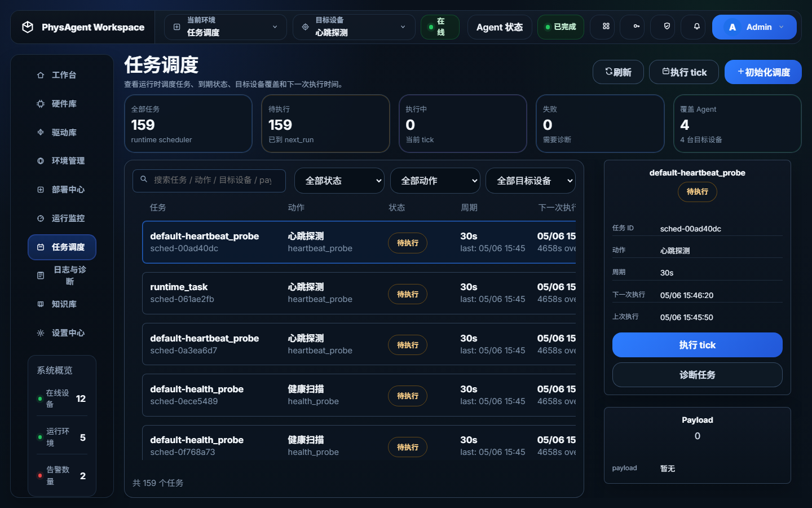The image size is (812, 508).
Task: Click 运行环境 5 in system overview
Action: pos(62,437)
